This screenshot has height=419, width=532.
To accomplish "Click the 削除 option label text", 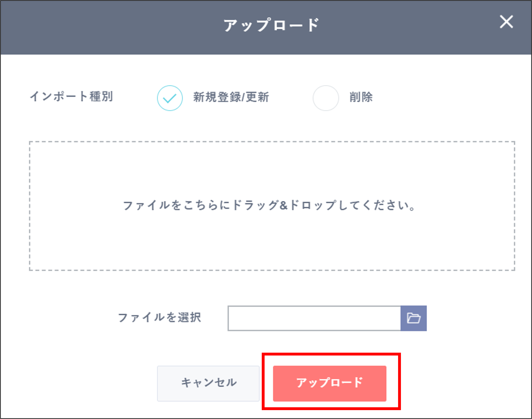I will coord(361,97).
